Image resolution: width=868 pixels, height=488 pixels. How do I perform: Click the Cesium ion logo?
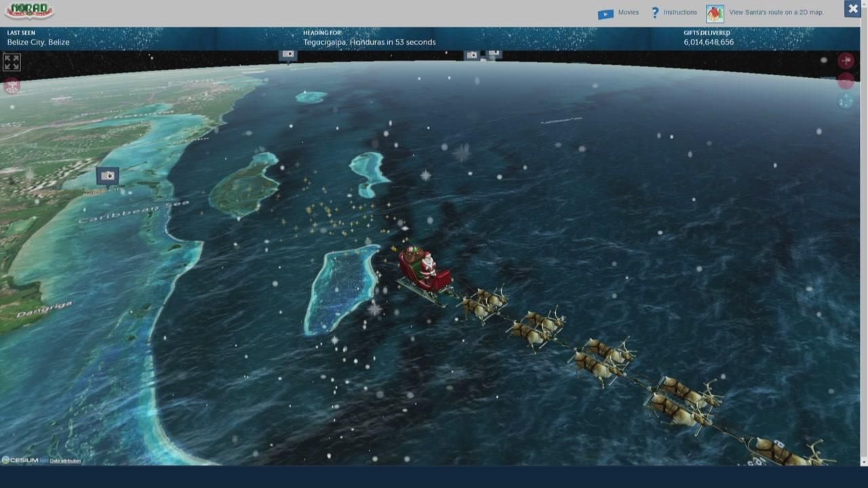(19, 460)
